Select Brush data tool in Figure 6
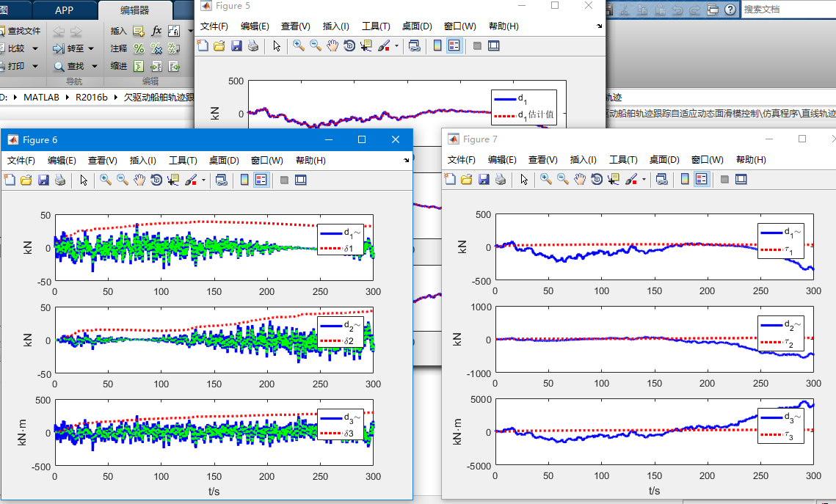The height and width of the screenshot is (504, 836). click(x=191, y=180)
